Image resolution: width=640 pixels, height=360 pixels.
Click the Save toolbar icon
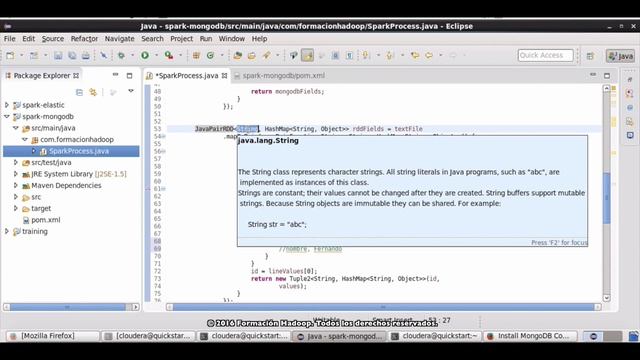[58, 56]
